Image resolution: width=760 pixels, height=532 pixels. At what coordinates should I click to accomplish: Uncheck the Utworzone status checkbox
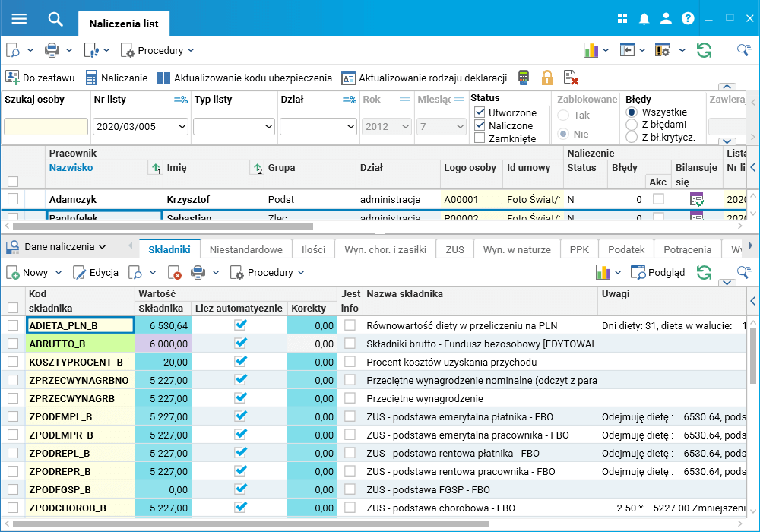click(x=480, y=112)
